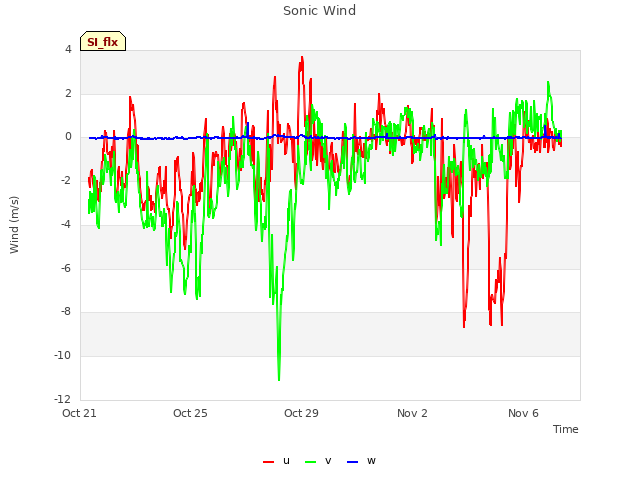Click the SI_flx annotation label
This screenshot has height=480, width=640.
coord(103,41)
